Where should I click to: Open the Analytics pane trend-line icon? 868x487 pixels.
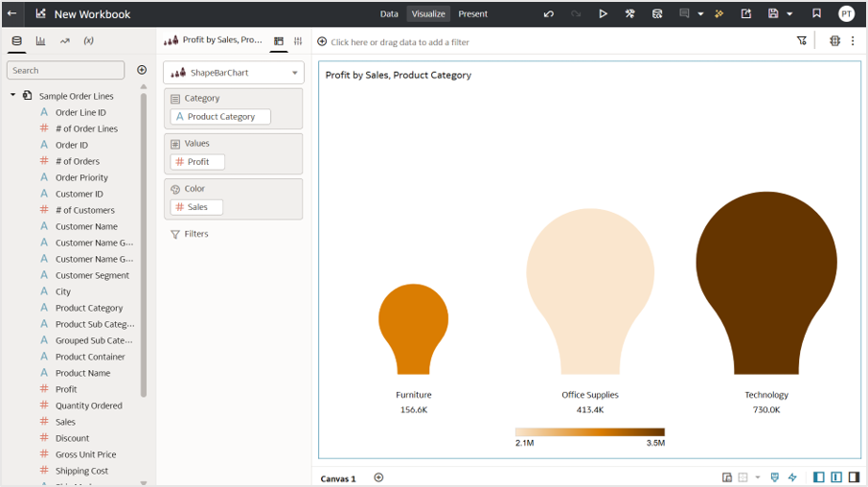[64, 41]
